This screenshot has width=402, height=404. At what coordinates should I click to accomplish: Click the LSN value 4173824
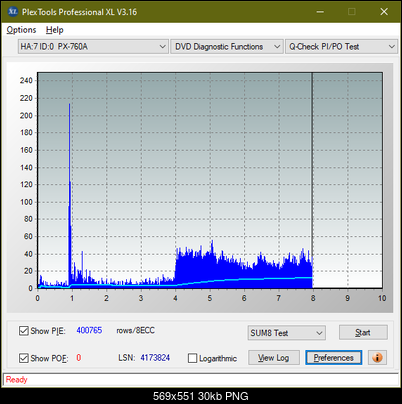[155, 358]
